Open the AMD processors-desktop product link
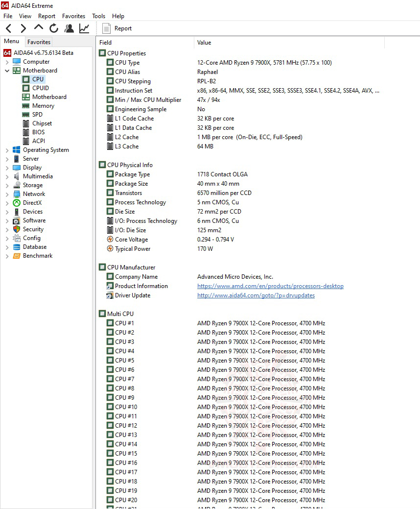This screenshot has width=420, height=509. pos(270,286)
